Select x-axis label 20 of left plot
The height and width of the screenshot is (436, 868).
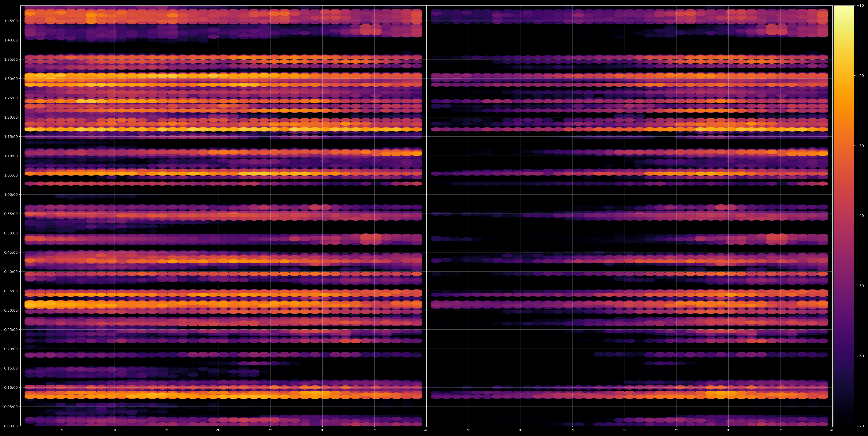(218, 430)
